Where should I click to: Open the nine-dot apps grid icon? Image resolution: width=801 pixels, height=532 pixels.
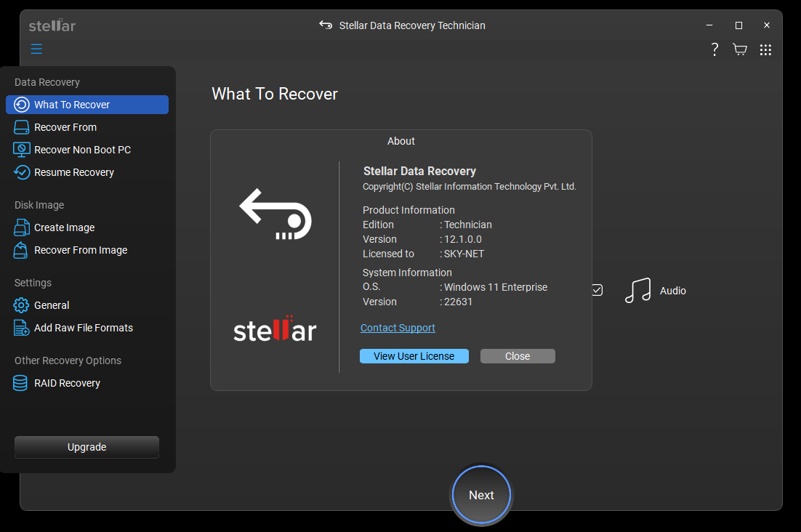pos(765,49)
